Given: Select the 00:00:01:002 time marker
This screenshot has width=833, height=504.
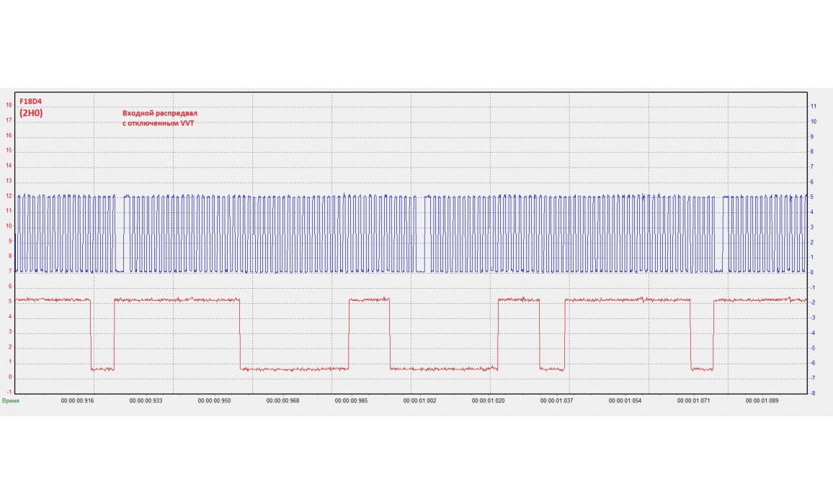Looking at the screenshot, I should click(x=419, y=400).
